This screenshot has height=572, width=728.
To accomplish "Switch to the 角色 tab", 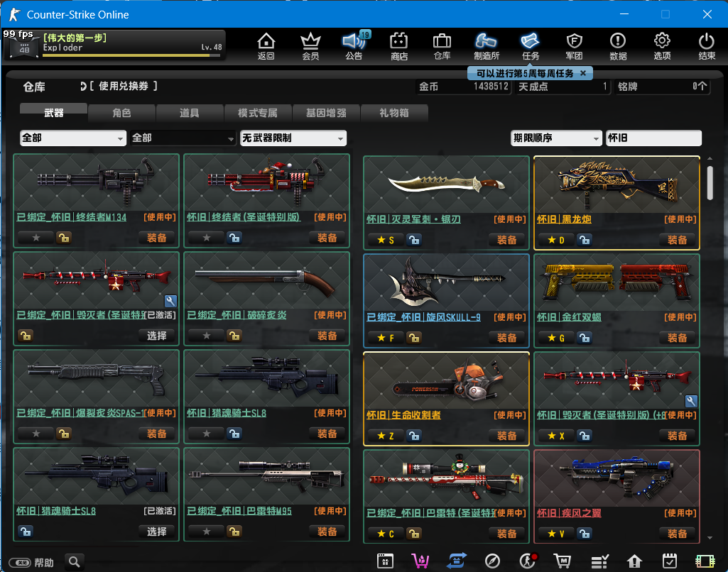I will (121, 113).
